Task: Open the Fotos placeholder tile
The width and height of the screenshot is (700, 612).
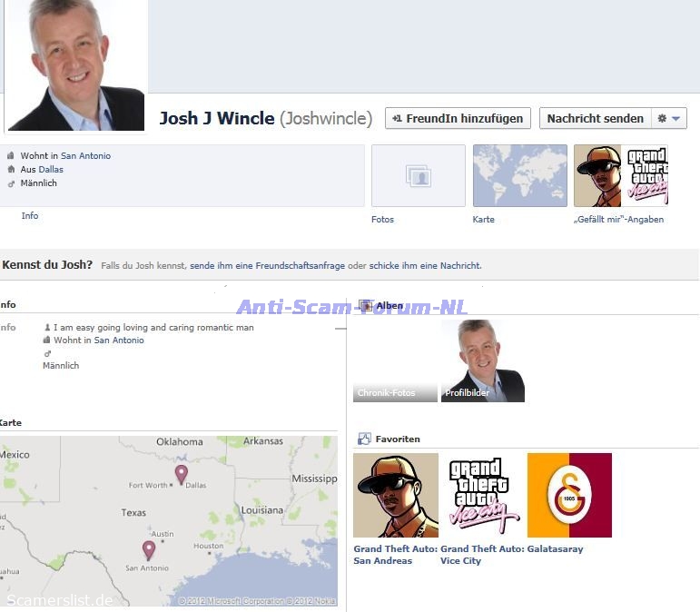Action: click(418, 176)
